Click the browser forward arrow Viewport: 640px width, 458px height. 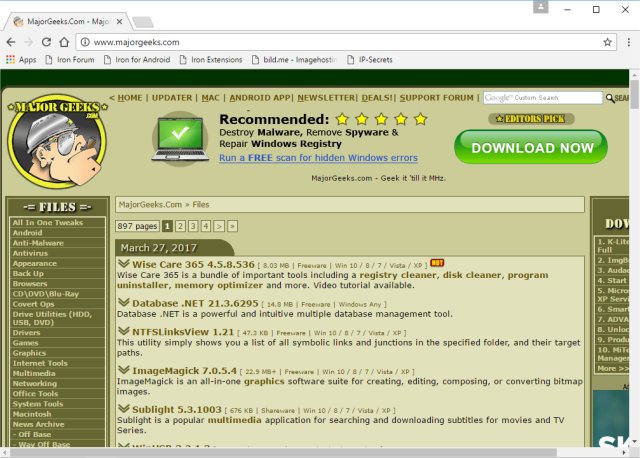click(x=29, y=42)
